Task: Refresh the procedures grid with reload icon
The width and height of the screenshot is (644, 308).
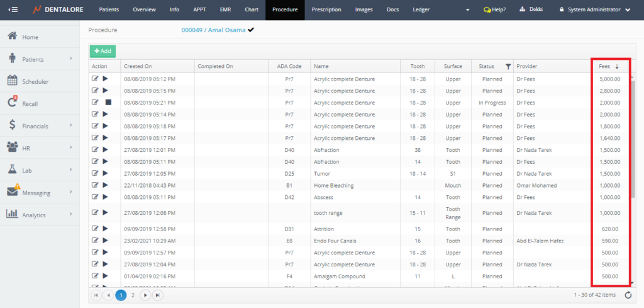Action: coord(628,295)
